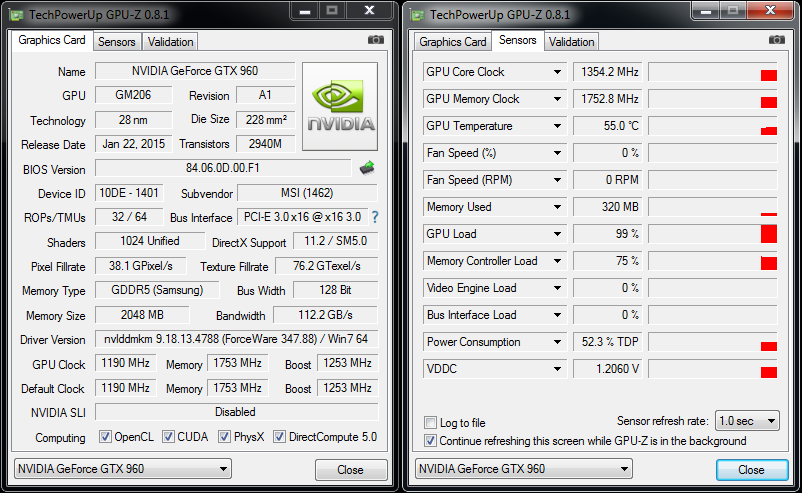Click the GPU Load red graph bar
This screenshot has height=493, width=802.
pos(769,234)
